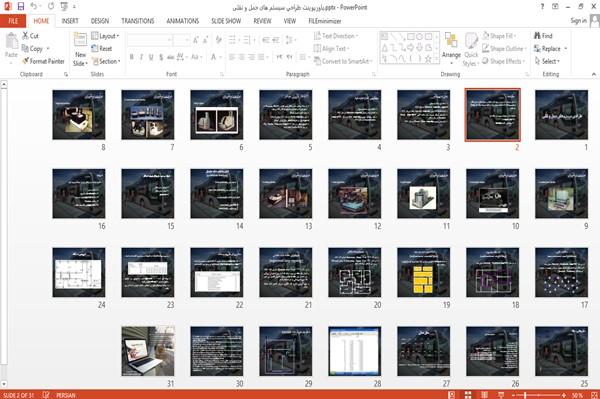Toggle Italic formatting button
Viewport: 600px width, 399px height.
click(141, 57)
